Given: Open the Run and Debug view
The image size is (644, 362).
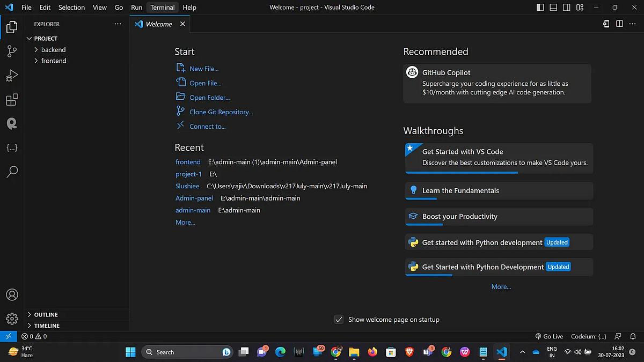Looking at the screenshot, I should [12, 76].
